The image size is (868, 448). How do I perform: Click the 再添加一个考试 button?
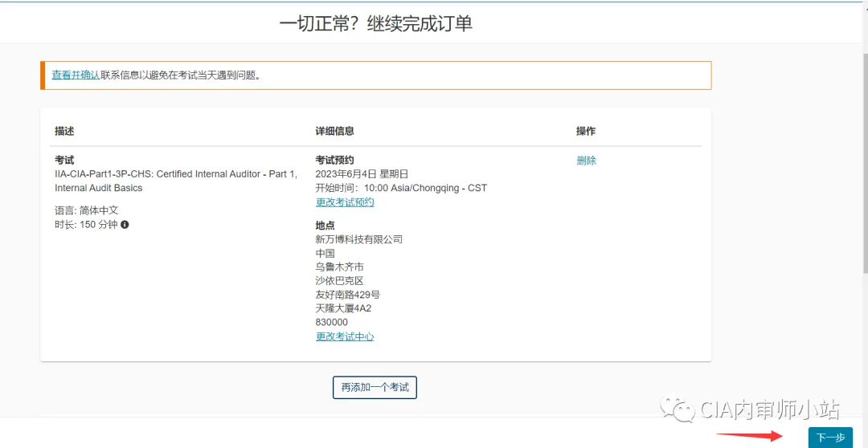coord(375,387)
